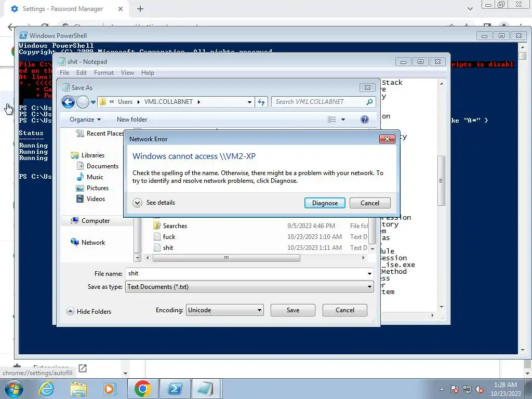Open a new Chrome tab
The height and width of the screenshot is (399, 532).
click(140, 9)
